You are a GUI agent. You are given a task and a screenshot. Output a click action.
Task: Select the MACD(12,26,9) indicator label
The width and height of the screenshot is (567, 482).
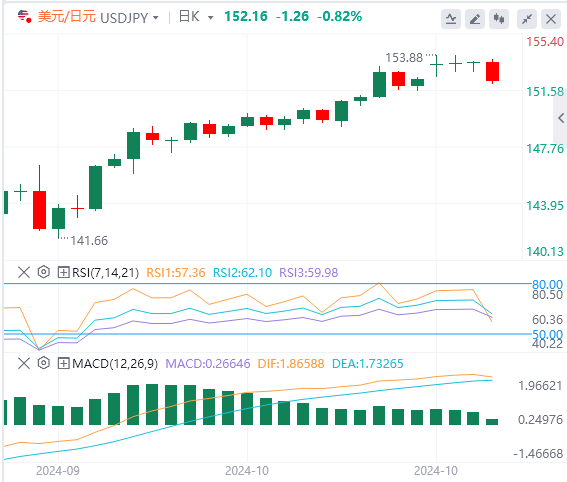click(x=115, y=364)
